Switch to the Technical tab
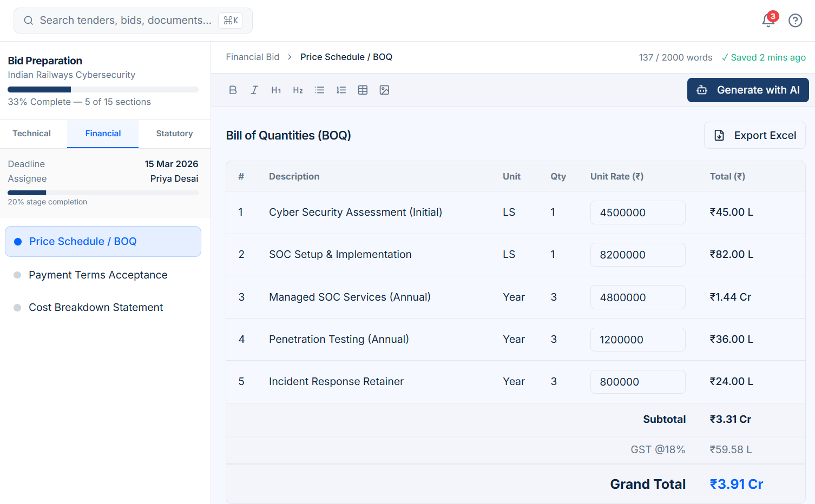815x504 pixels. click(x=32, y=134)
